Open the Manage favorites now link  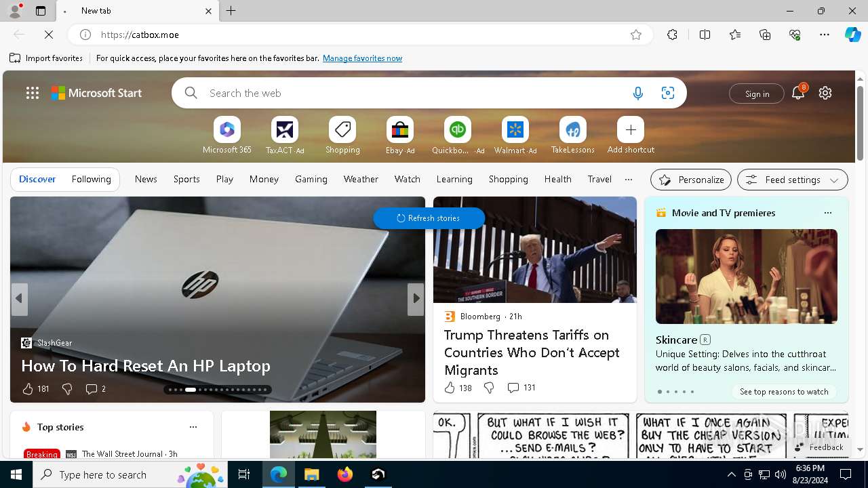coord(362,58)
